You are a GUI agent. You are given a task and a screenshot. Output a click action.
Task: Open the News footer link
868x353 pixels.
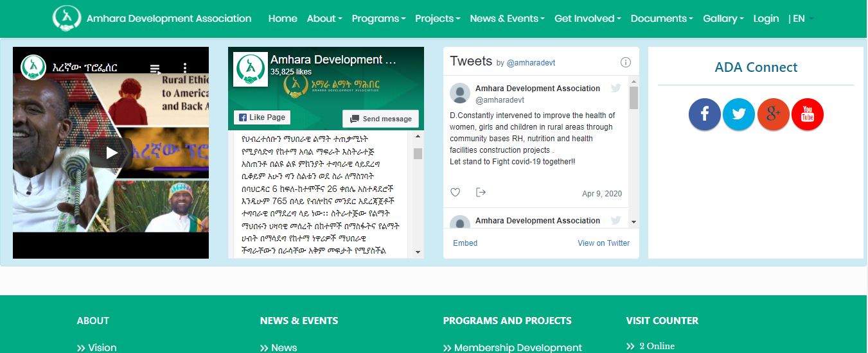click(x=284, y=347)
